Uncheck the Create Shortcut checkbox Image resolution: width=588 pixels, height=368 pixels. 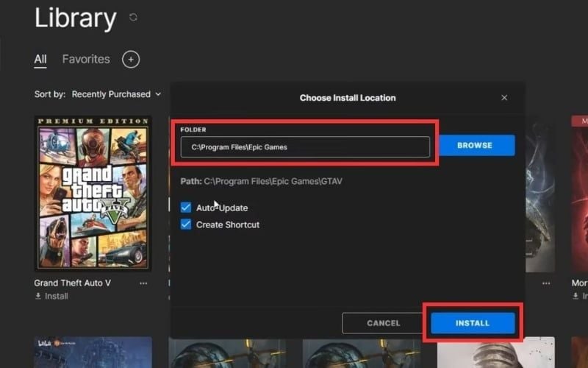point(186,224)
